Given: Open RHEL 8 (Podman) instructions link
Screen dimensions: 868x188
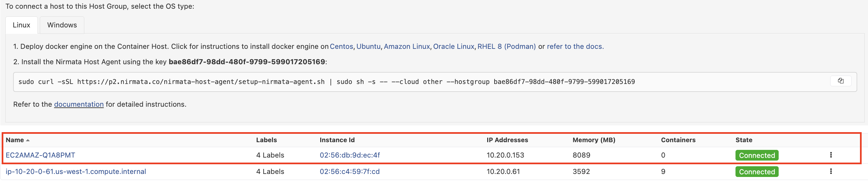Looking at the screenshot, I should pos(507,46).
